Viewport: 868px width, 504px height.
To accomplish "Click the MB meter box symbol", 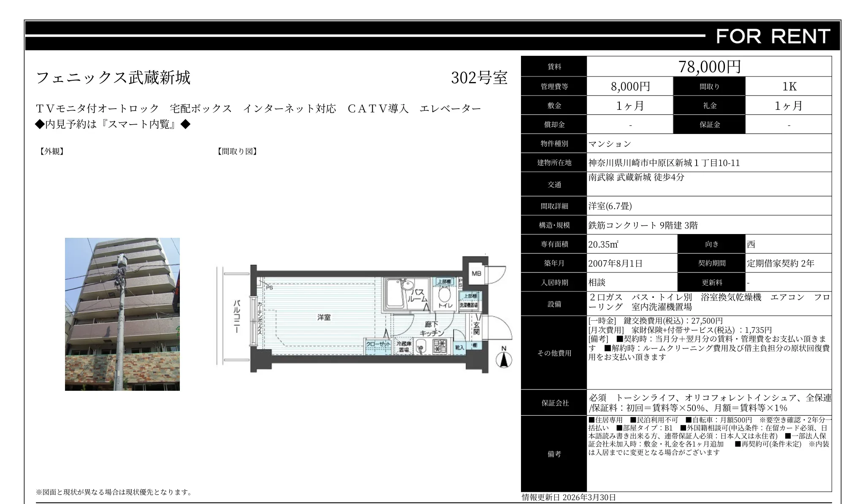I will [477, 273].
